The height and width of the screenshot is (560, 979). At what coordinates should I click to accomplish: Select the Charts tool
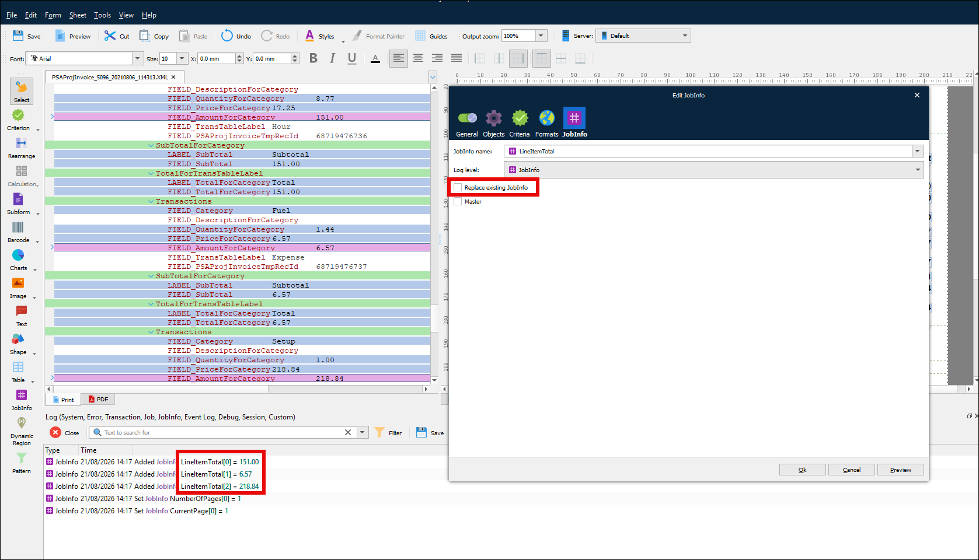click(x=19, y=260)
